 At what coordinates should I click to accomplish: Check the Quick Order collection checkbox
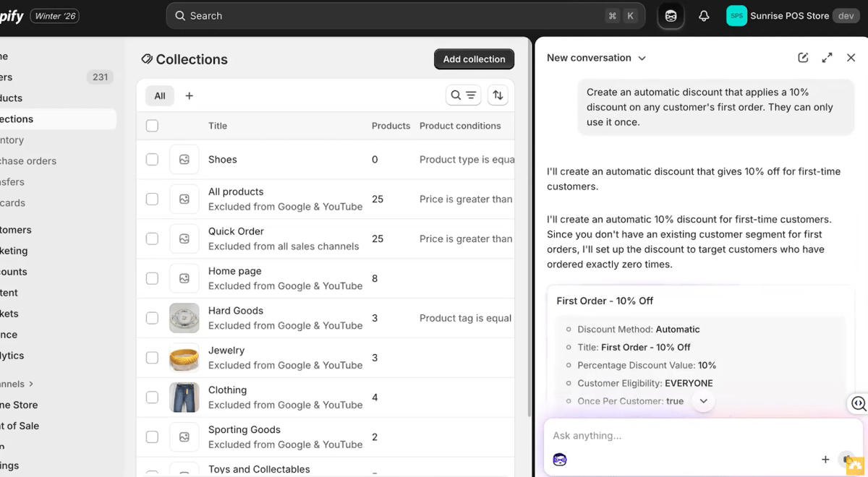coord(152,239)
